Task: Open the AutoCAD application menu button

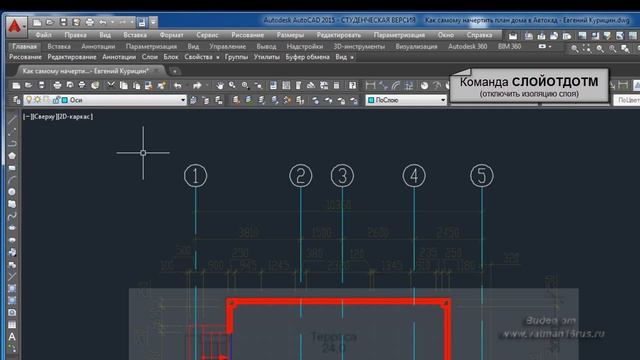Action: pyautogui.click(x=15, y=27)
